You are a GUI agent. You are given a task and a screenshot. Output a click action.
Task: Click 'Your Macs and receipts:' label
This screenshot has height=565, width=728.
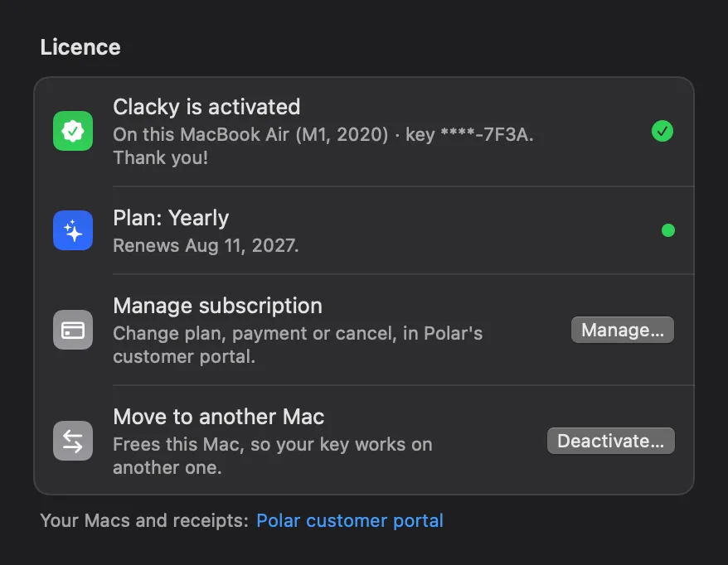(144, 520)
